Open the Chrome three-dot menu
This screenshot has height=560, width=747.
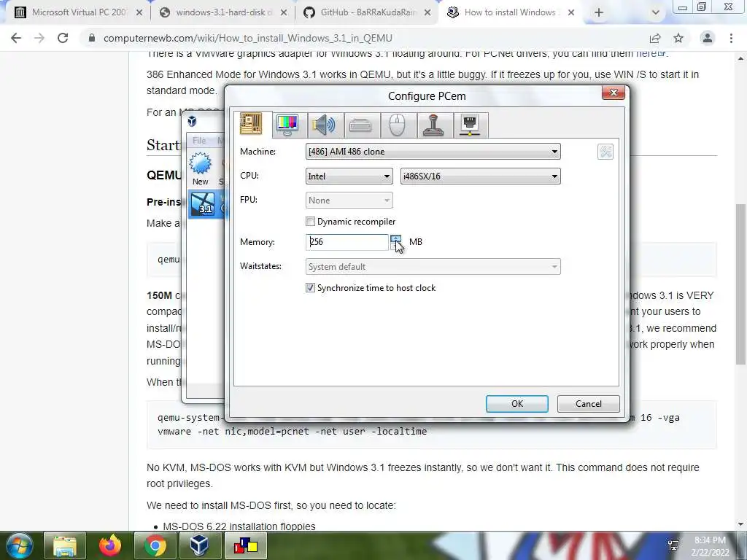pos(731,38)
